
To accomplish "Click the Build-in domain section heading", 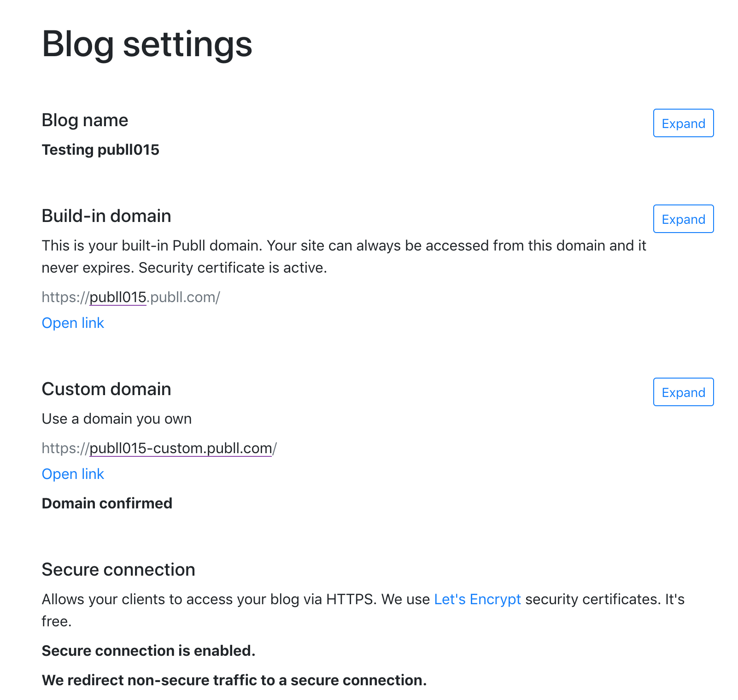I will [106, 216].
